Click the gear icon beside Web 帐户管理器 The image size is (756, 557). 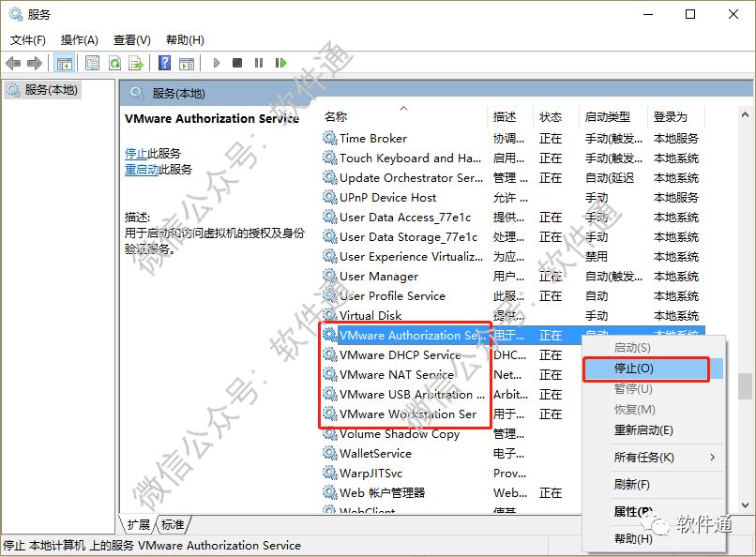(330, 493)
